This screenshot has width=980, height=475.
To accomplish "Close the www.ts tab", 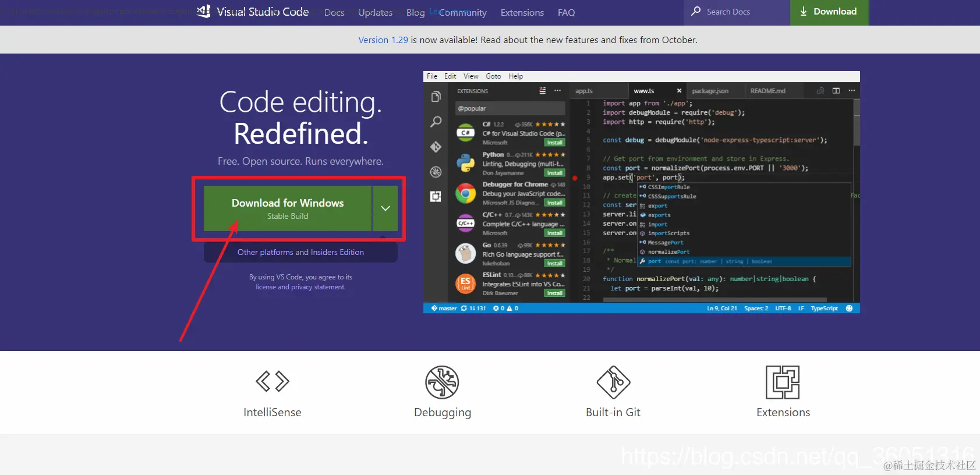I will (x=679, y=91).
